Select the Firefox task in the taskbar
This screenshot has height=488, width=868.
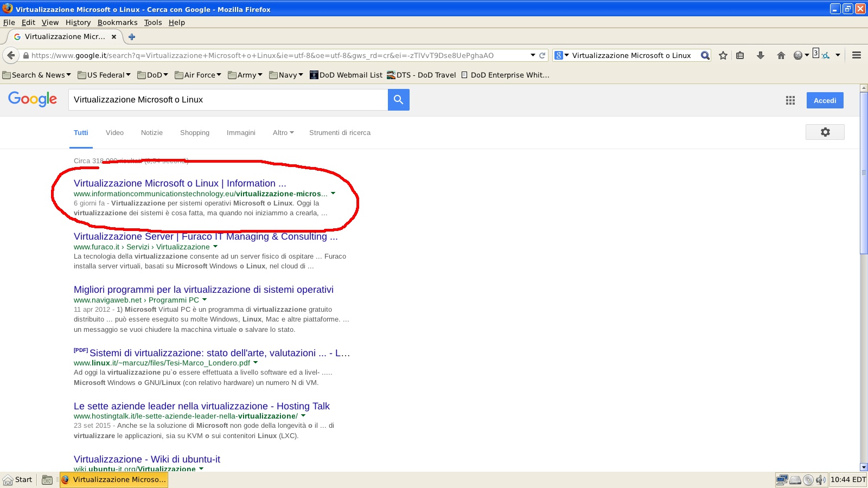click(x=114, y=480)
